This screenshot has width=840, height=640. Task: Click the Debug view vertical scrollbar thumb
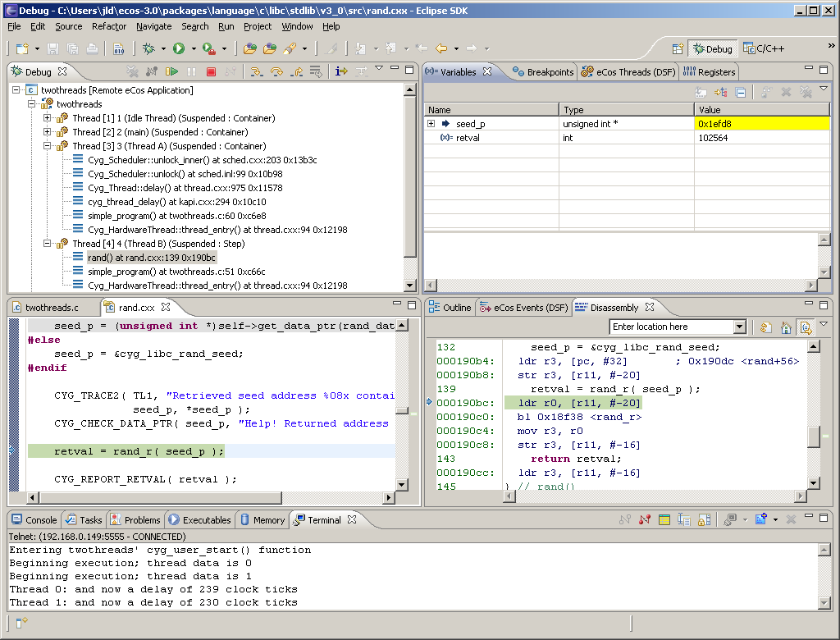(x=410, y=177)
